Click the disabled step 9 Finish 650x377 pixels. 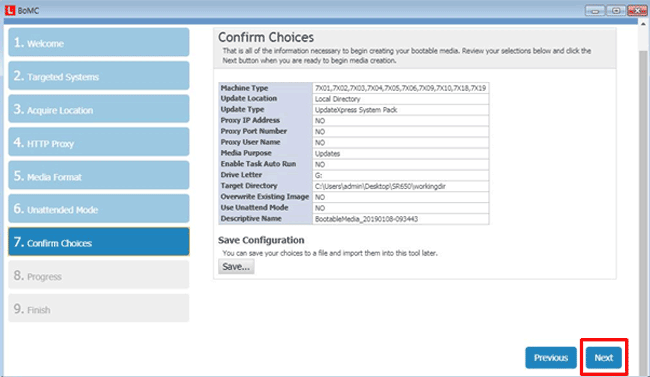(x=99, y=308)
